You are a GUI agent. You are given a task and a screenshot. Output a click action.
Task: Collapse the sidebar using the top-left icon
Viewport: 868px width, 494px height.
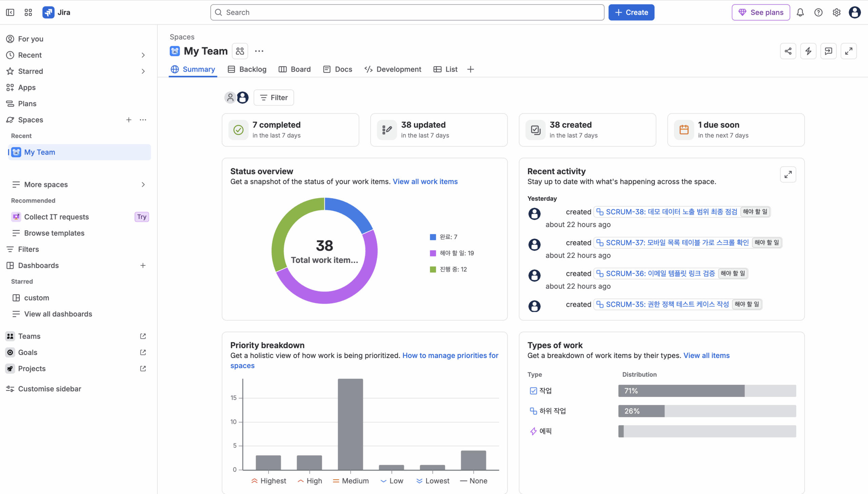[x=10, y=13]
